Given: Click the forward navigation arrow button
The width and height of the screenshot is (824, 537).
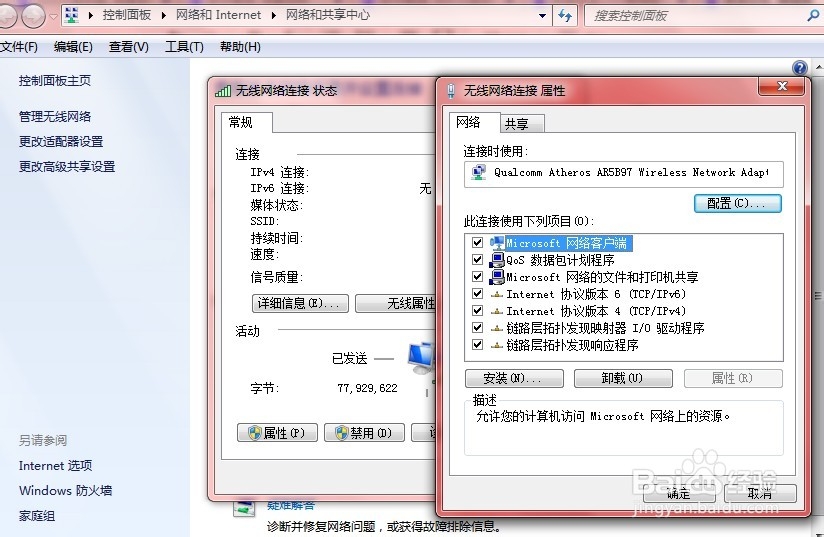Looking at the screenshot, I should (x=34, y=16).
